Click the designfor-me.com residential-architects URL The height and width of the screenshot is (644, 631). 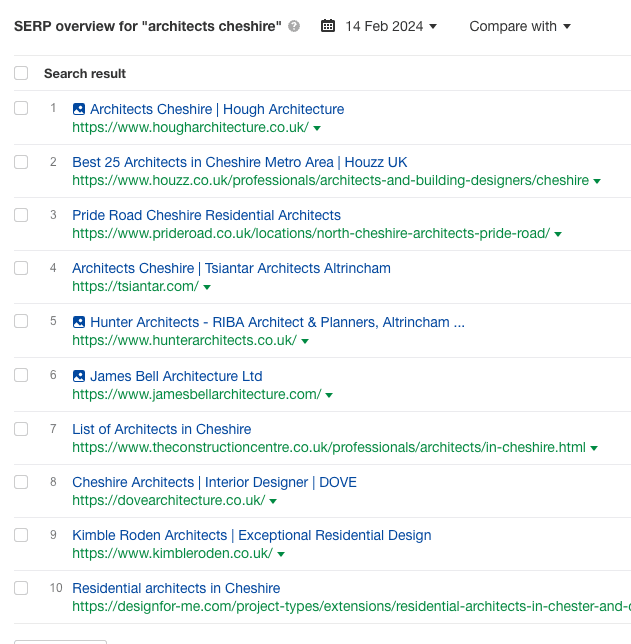(x=352, y=606)
